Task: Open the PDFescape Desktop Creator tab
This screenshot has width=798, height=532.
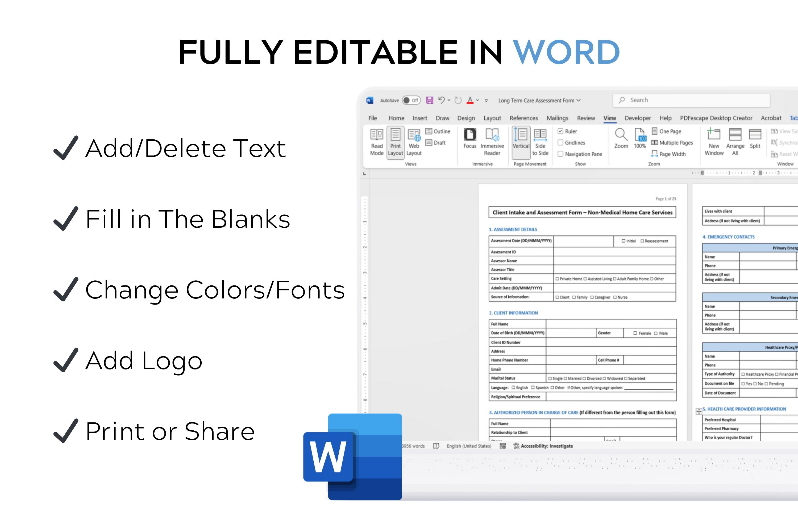Action: (716, 118)
